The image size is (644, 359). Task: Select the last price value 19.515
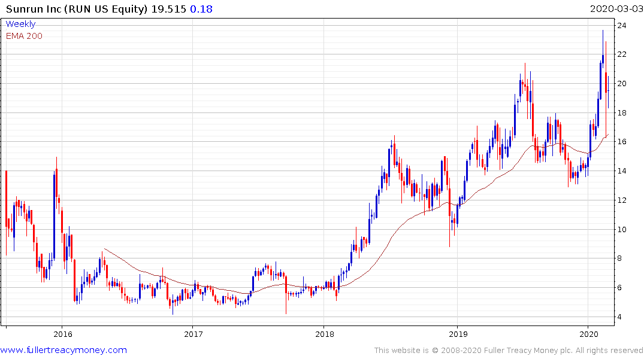[169, 9]
